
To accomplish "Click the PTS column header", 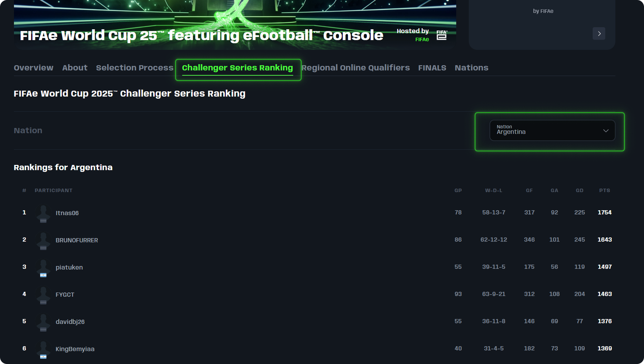I will pos(605,190).
